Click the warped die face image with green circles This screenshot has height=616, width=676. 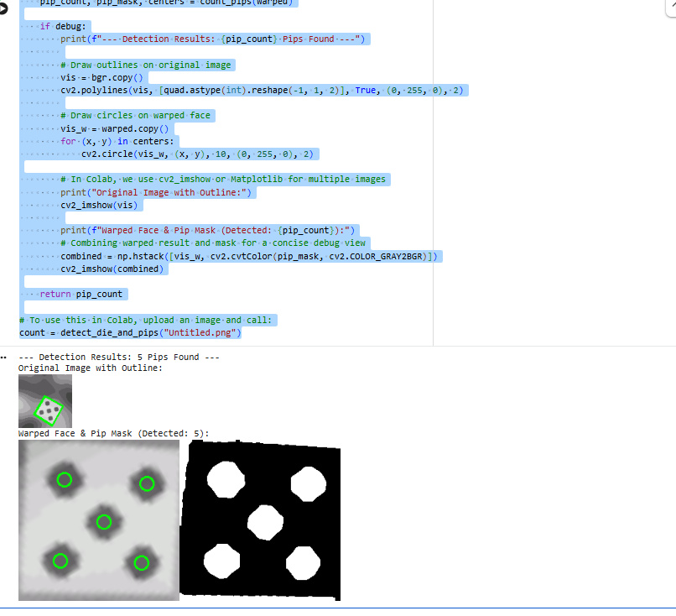99,520
